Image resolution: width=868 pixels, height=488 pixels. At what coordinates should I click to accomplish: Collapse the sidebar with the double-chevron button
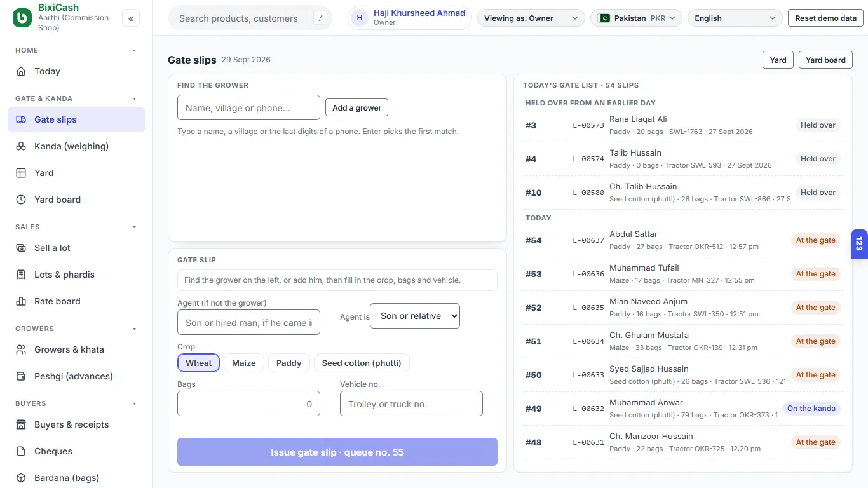[x=131, y=18]
